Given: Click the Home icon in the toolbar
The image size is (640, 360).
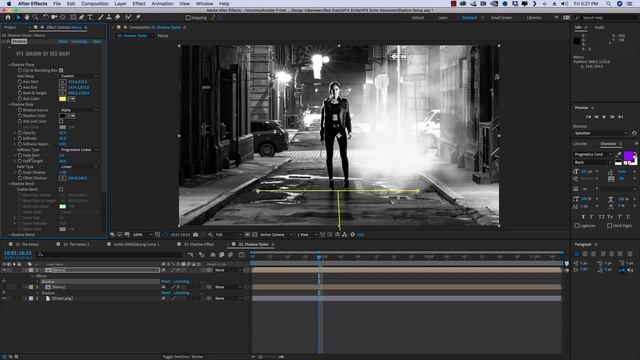Looking at the screenshot, I should click(x=8, y=18).
